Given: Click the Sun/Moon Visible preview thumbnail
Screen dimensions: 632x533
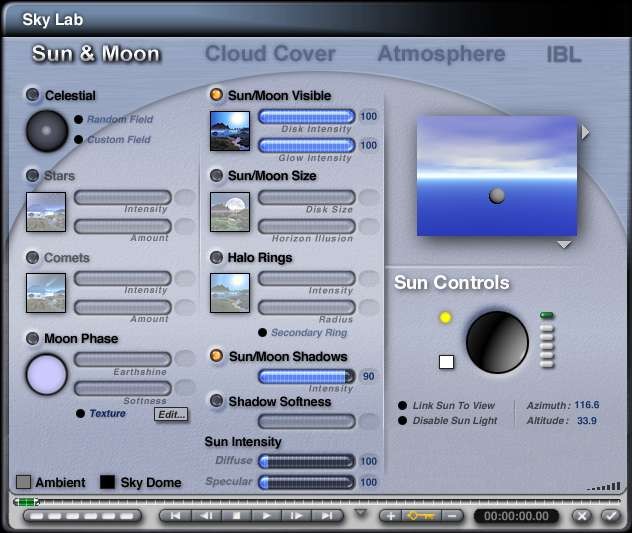Looking at the screenshot, I should (229, 131).
